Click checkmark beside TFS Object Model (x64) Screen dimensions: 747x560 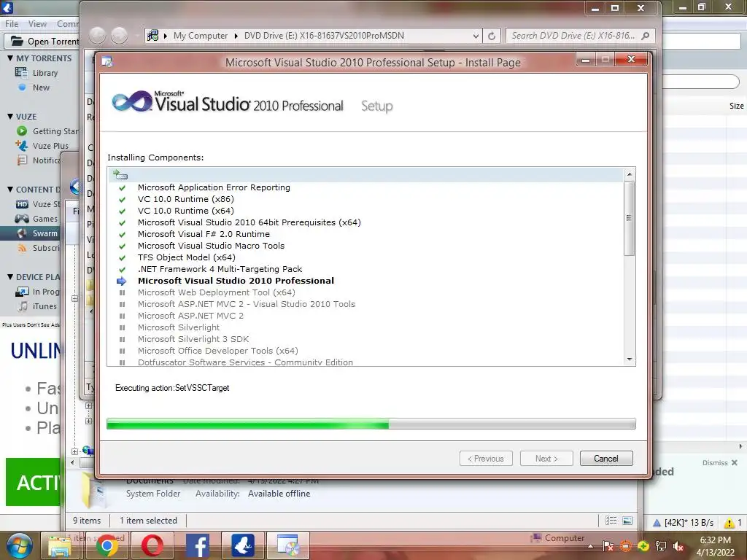(x=122, y=257)
